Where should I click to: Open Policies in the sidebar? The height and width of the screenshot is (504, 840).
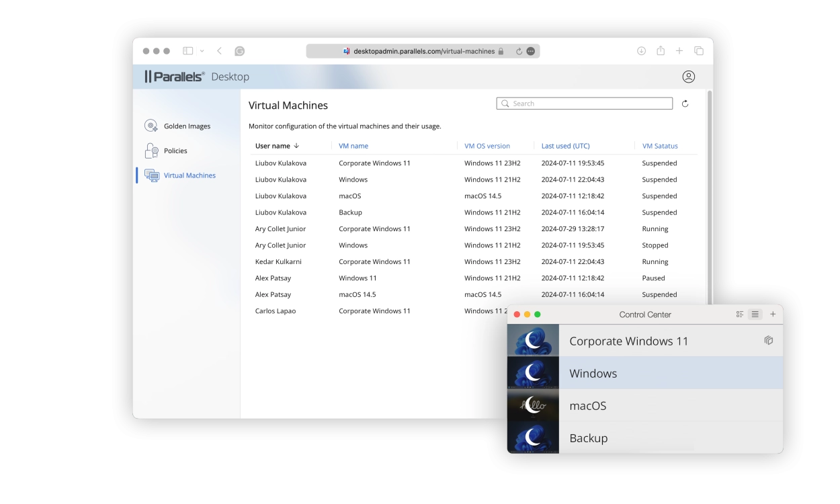(x=175, y=151)
